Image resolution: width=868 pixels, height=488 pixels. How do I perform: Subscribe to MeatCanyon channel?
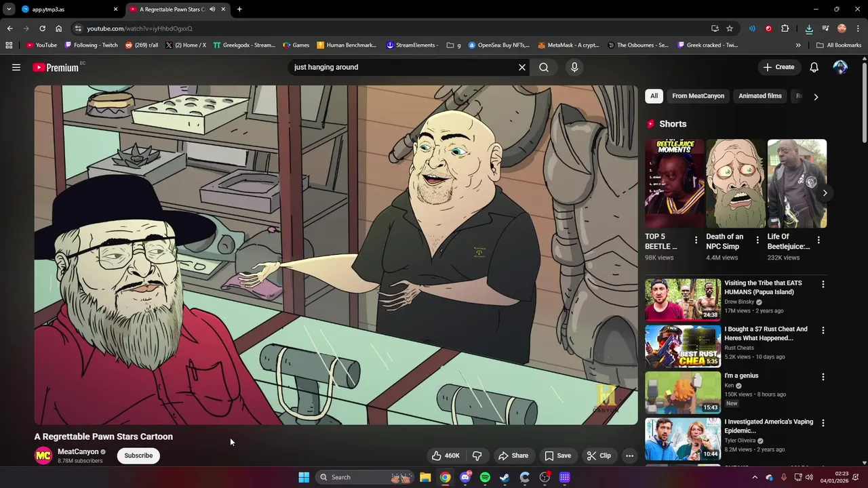(138, 455)
